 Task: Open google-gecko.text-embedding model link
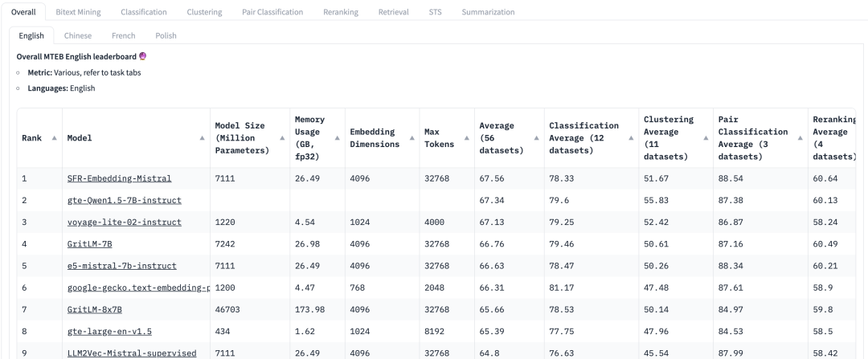pyautogui.click(x=138, y=288)
